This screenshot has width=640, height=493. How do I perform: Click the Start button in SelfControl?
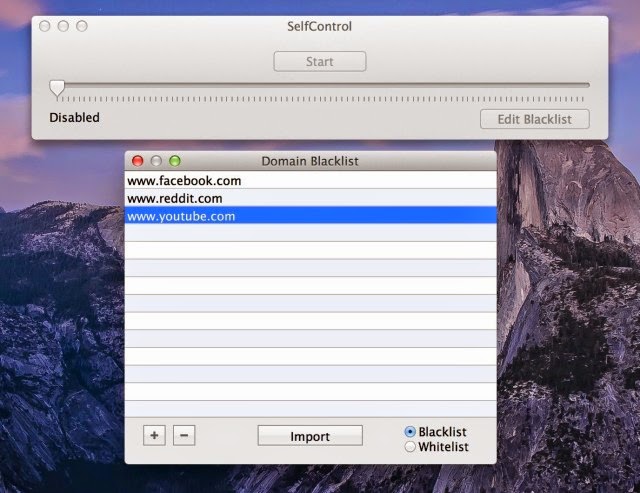coord(320,62)
